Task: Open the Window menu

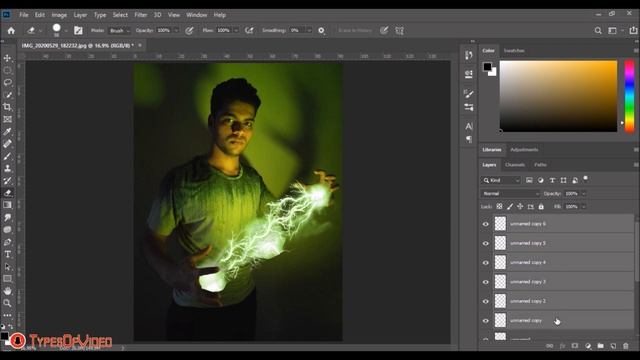Action: click(x=197, y=15)
